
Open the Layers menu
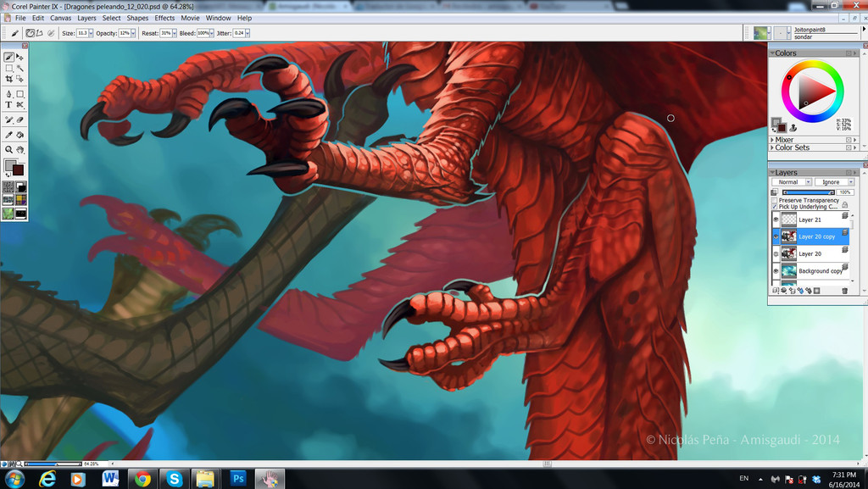(x=87, y=18)
